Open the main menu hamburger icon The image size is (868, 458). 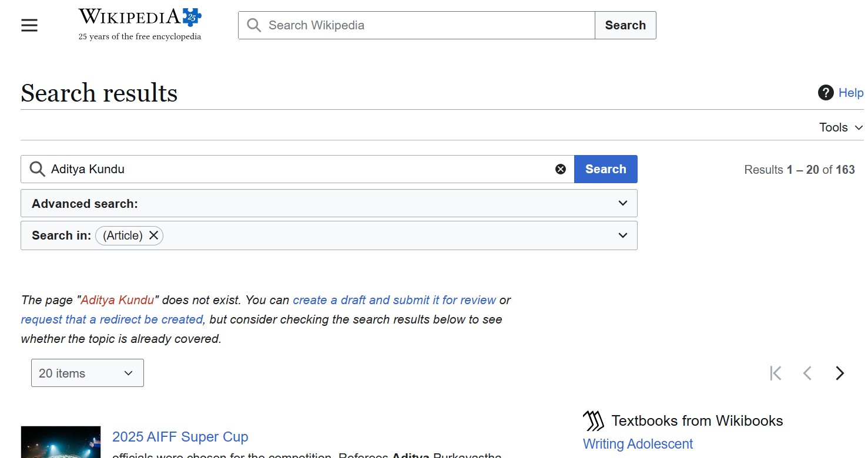tap(29, 25)
